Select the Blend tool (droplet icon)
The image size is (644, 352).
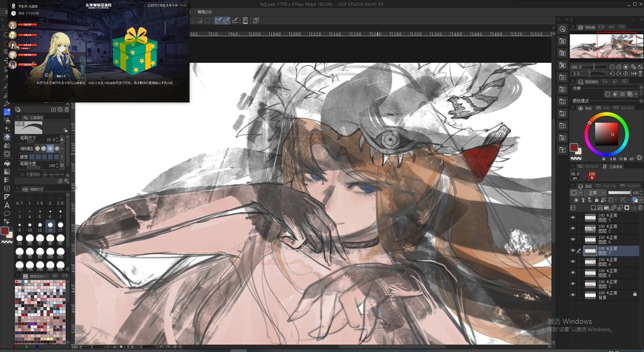point(7,145)
